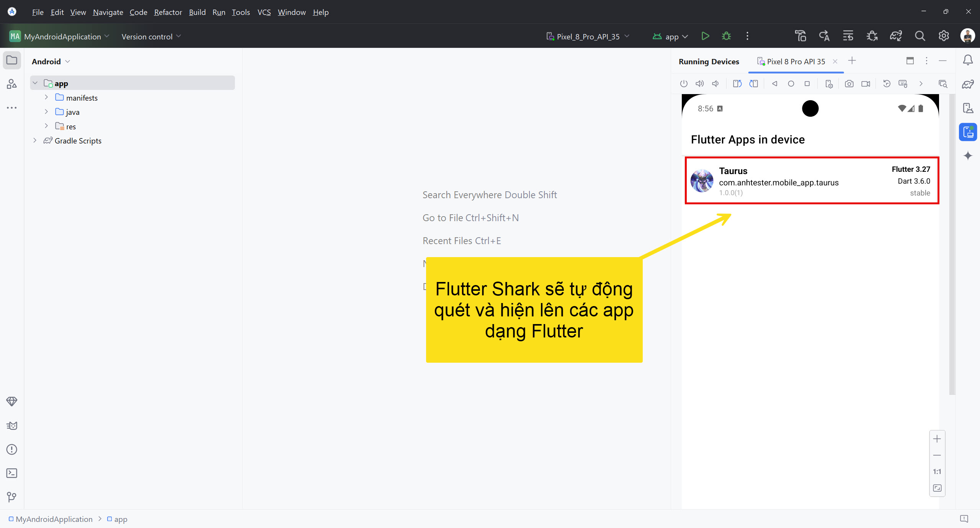Open More tool windows ellipsis in left sidebar
980x528 pixels.
pyautogui.click(x=12, y=108)
